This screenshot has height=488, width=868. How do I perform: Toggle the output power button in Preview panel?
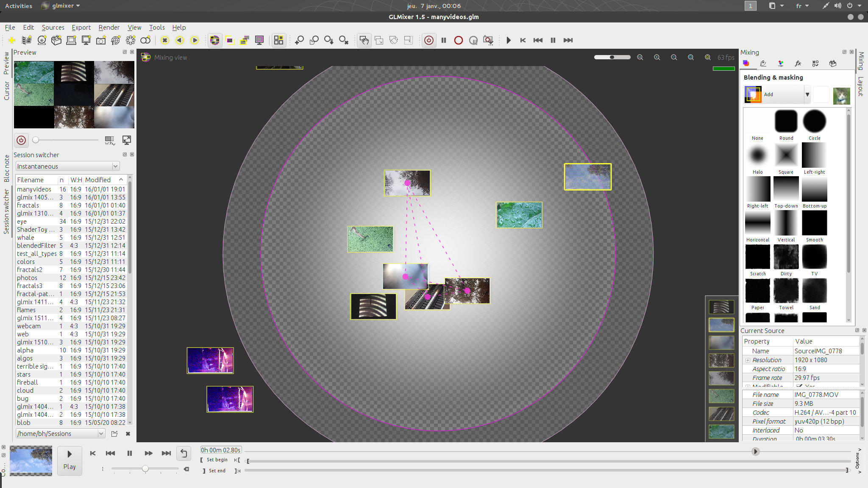[21, 140]
